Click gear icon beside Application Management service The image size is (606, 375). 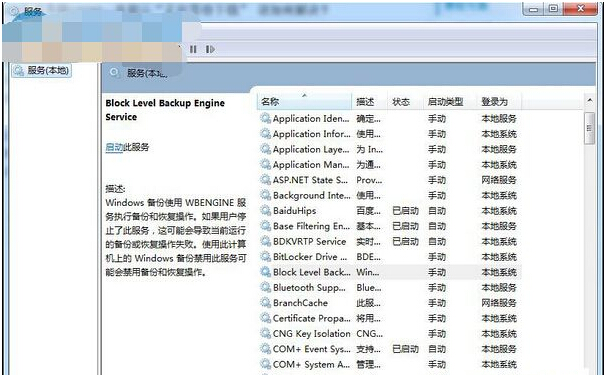tap(266, 165)
